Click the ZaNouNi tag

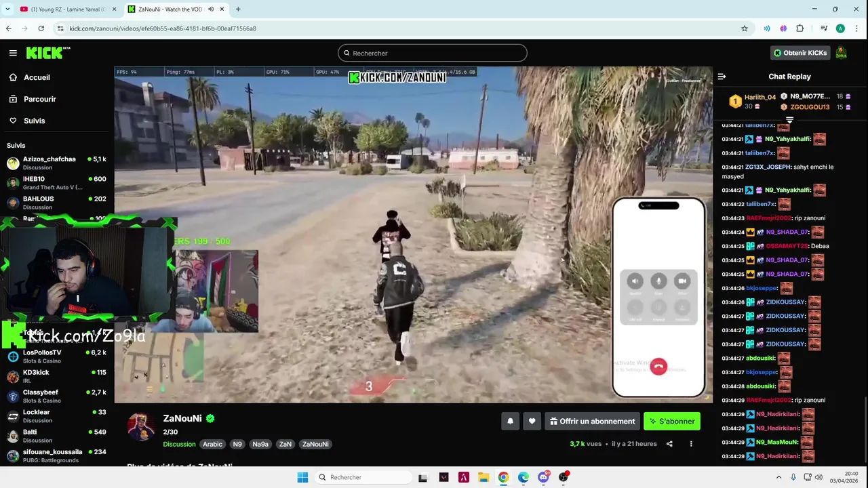315,444
